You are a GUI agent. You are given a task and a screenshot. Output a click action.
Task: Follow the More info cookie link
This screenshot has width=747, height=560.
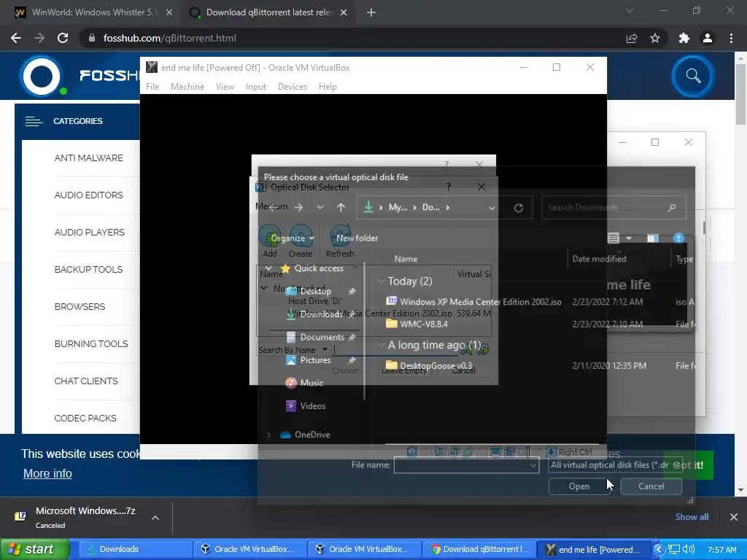47,473
